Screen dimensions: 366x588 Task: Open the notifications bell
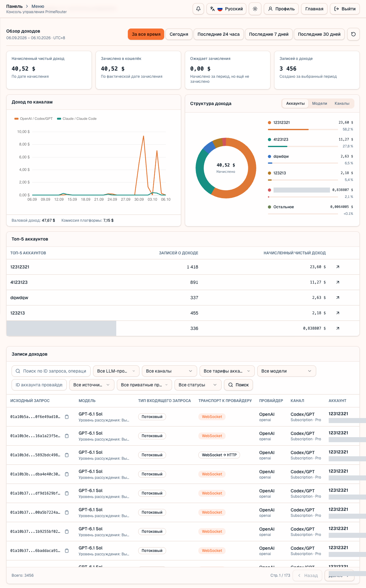tap(198, 9)
